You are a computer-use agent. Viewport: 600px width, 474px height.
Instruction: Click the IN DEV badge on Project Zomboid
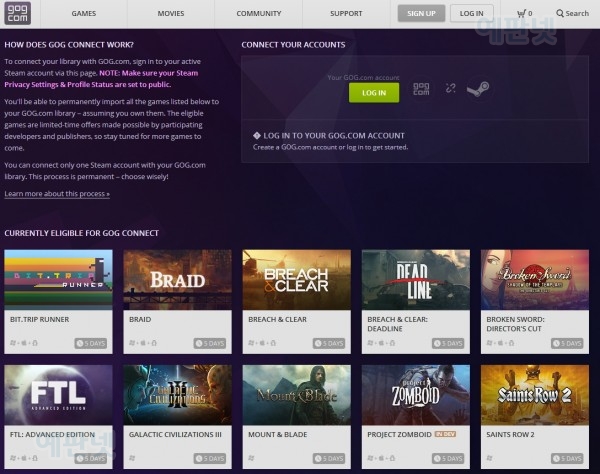[x=445, y=434]
